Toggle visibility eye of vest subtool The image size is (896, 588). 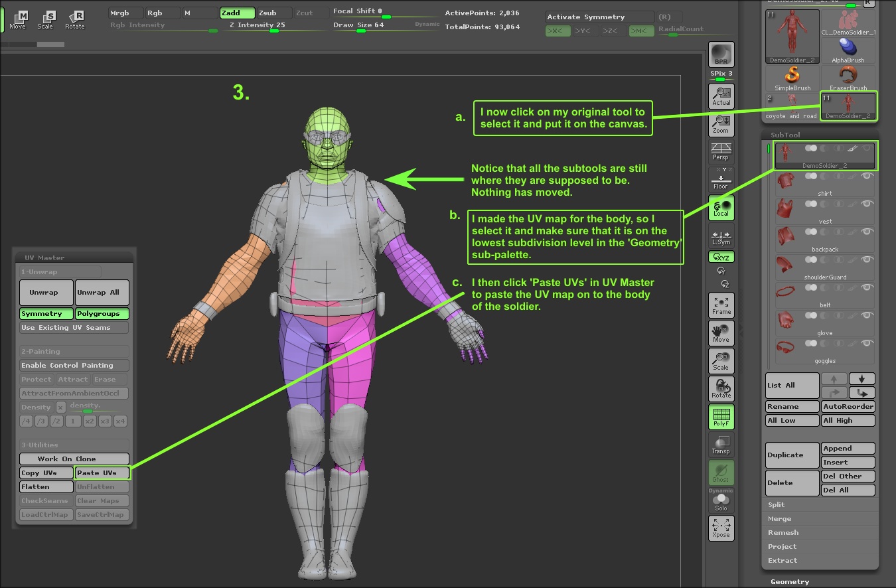click(x=867, y=204)
